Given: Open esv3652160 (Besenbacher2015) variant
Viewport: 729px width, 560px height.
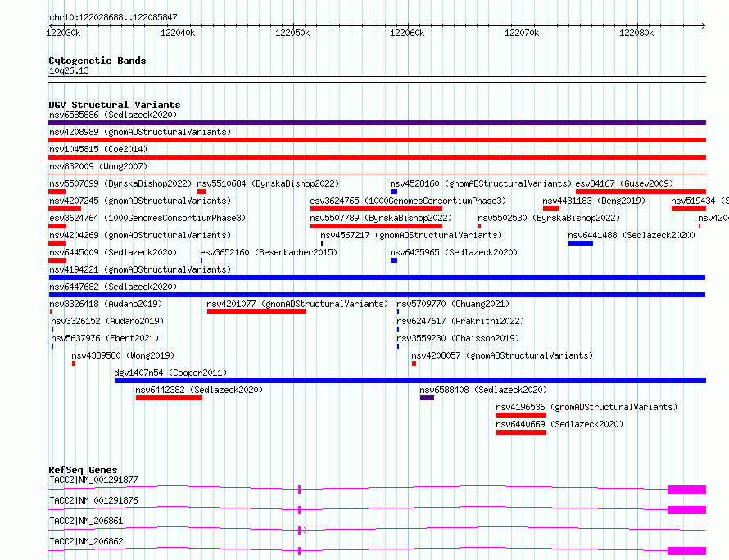Looking at the screenshot, I should [269, 252].
